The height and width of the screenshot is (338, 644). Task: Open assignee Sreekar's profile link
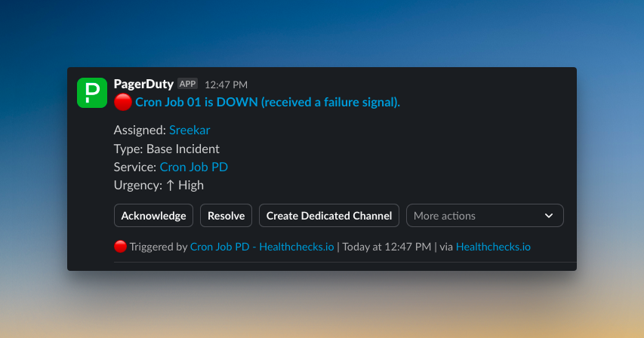coord(190,130)
